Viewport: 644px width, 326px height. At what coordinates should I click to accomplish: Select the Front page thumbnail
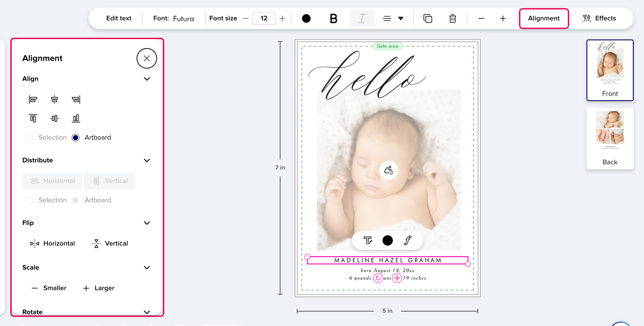(x=610, y=70)
